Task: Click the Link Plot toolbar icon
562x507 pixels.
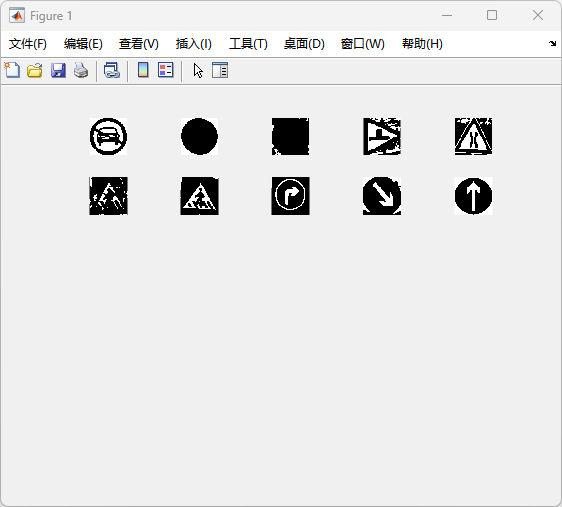Action: click(x=111, y=70)
